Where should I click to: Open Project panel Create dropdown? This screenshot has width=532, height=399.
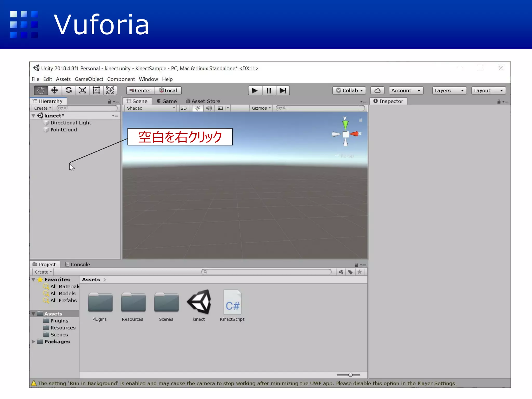click(43, 272)
